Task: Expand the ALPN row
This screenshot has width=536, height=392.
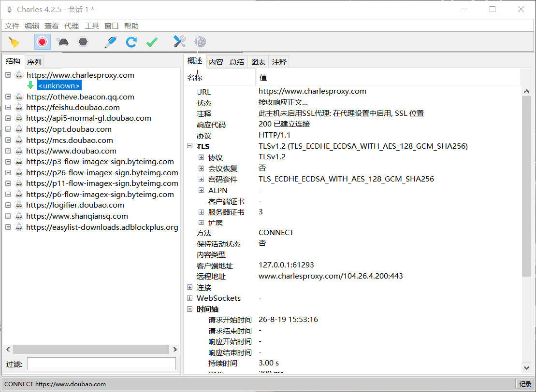Action: 202,191
